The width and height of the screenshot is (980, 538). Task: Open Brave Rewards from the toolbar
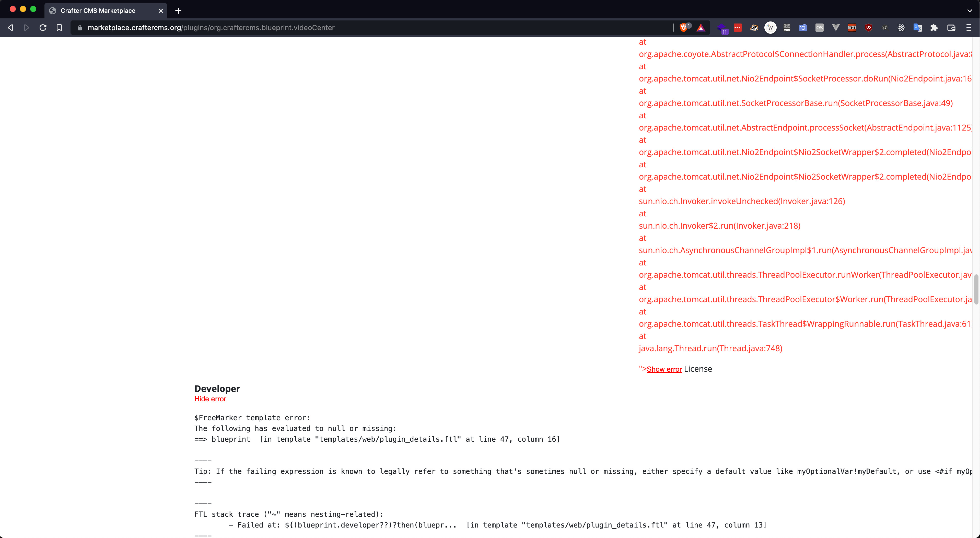tap(701, 27)
